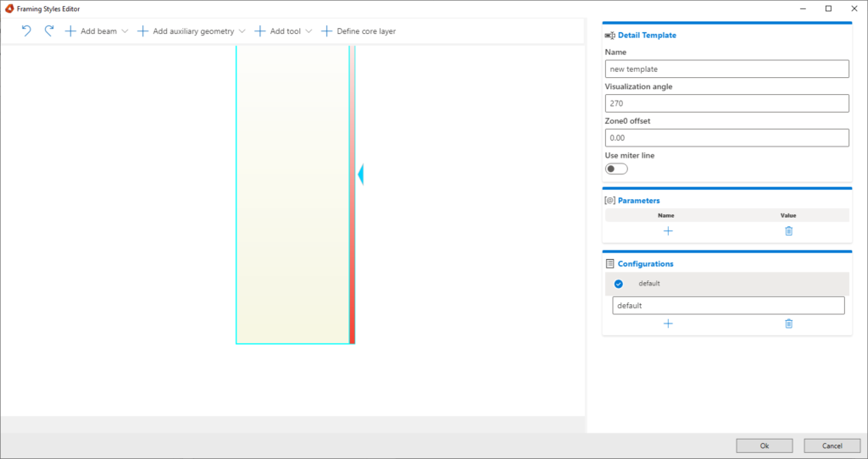
Task: Close the Framing Styles Editor window
Action: click(x=854, y=8)
